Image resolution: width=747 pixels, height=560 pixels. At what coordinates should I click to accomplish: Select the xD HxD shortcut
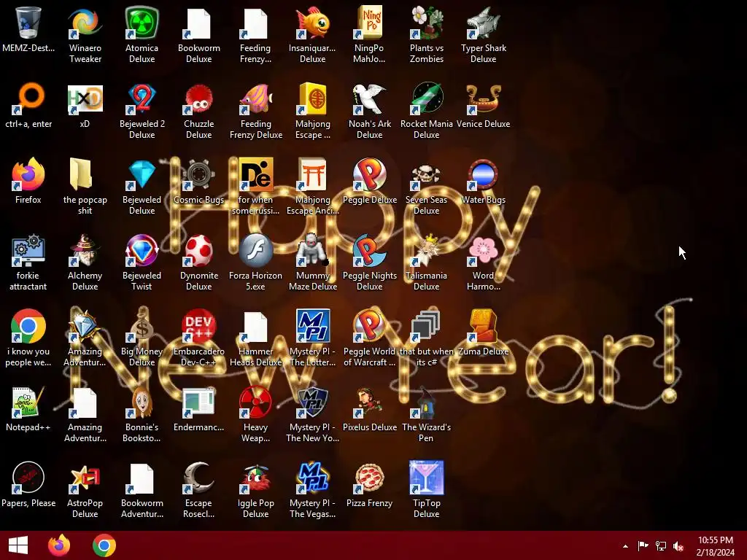tap(85, 98)
